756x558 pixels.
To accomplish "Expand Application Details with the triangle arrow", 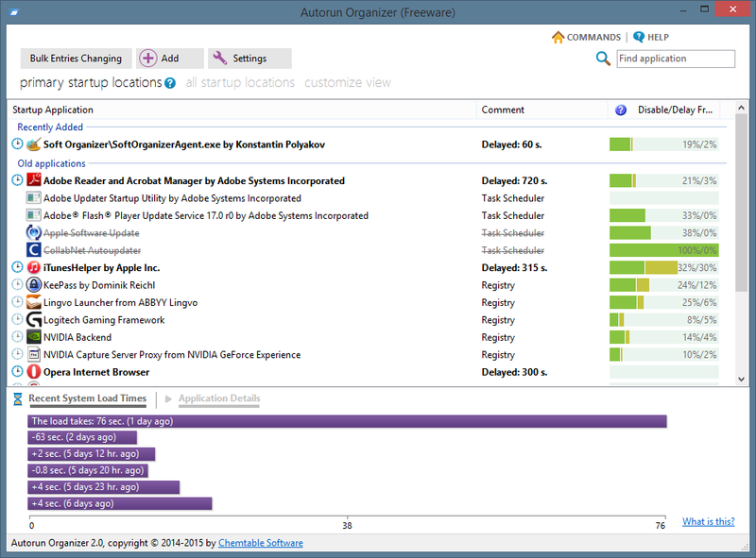I will pyautogui.click(x=168, y=399).
